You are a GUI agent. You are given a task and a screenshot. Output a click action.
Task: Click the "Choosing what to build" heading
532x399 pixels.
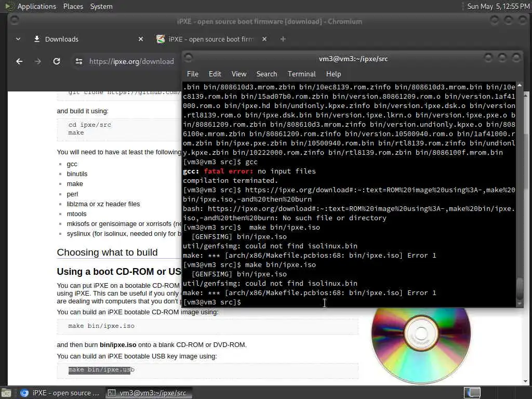[107, 252]
